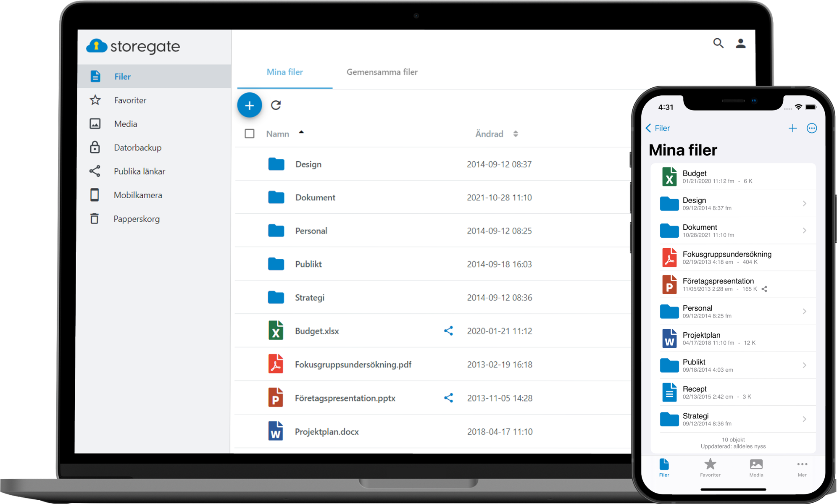Viewport: 837px width, 504px height.
Task: Click the refresh icon next to plus
Action: (x=276, y=105)
